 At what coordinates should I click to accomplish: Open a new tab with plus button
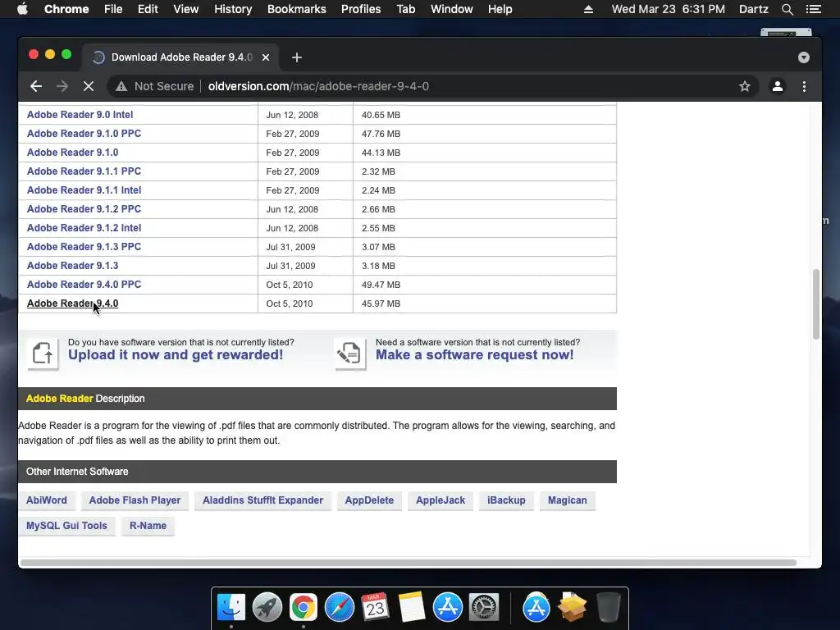tap(297, 57)
